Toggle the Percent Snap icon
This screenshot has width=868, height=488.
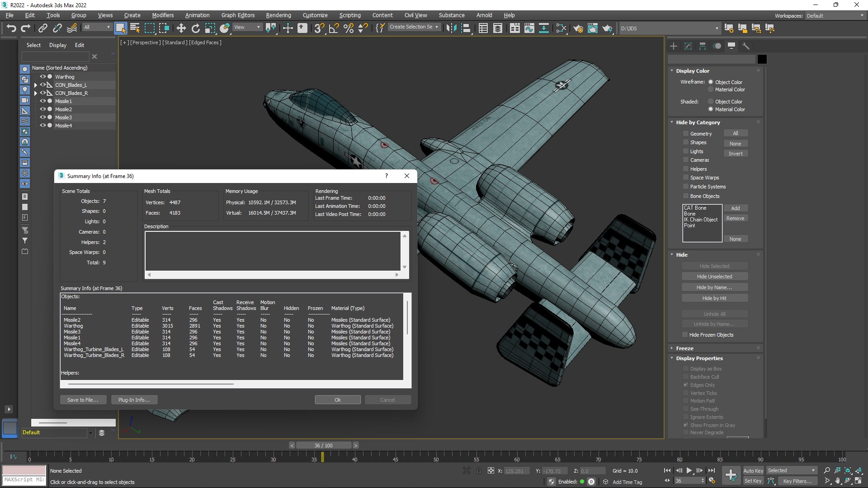pos(348,28)
